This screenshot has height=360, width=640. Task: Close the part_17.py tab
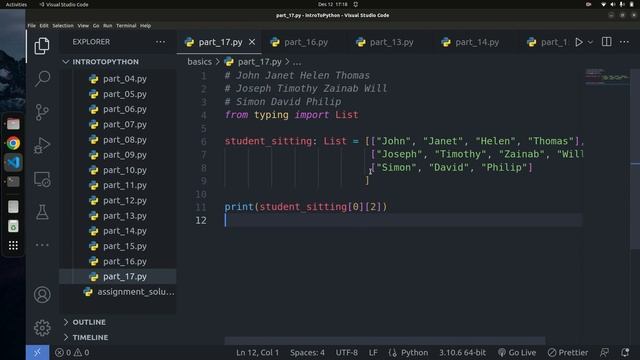pos(252,42)
